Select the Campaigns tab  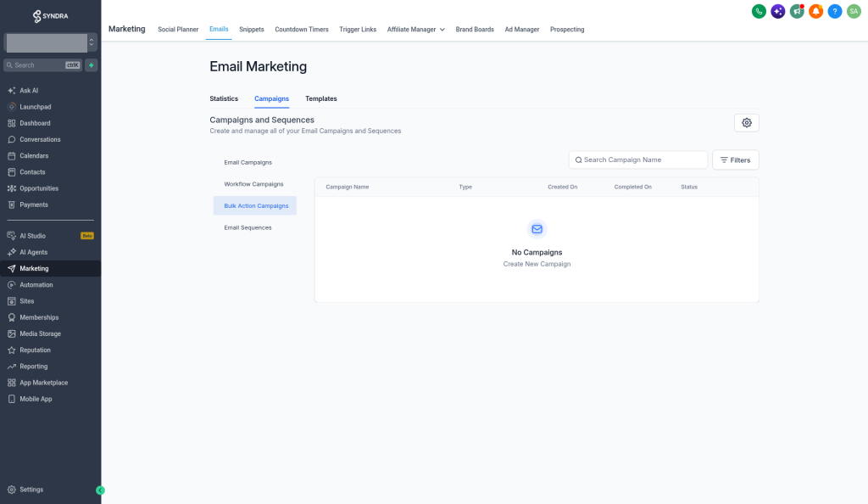point(271,98)
